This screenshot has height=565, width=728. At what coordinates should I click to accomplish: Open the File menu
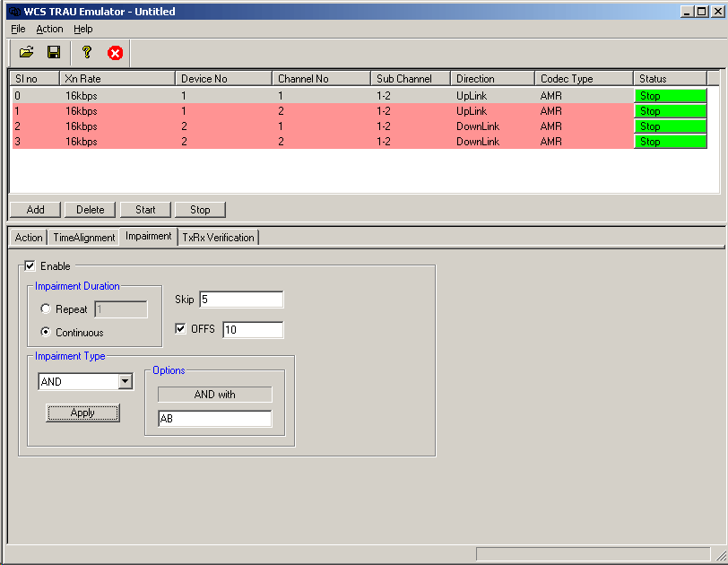click(x=18, y=29)
